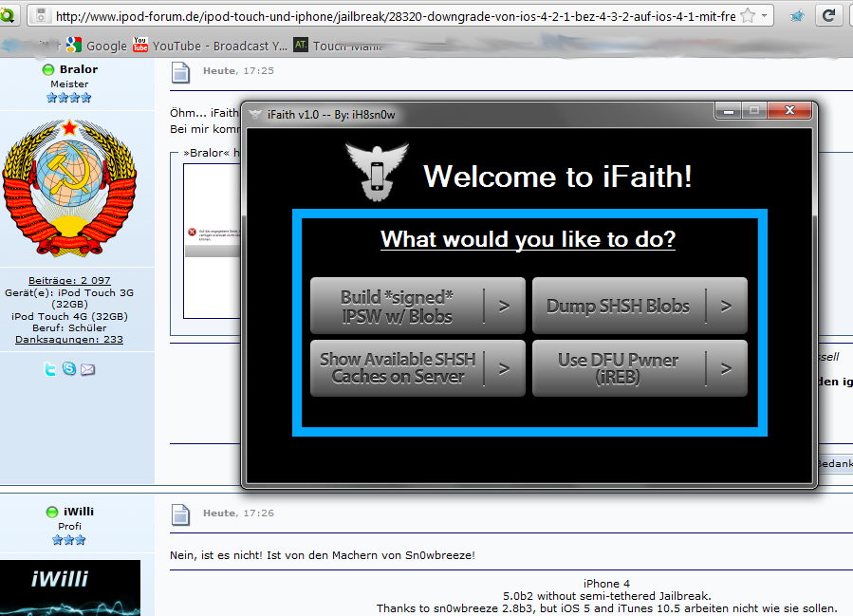Minimize the iFaith window
This screenshot has width=853, height=616.
(x=728, y=110)
